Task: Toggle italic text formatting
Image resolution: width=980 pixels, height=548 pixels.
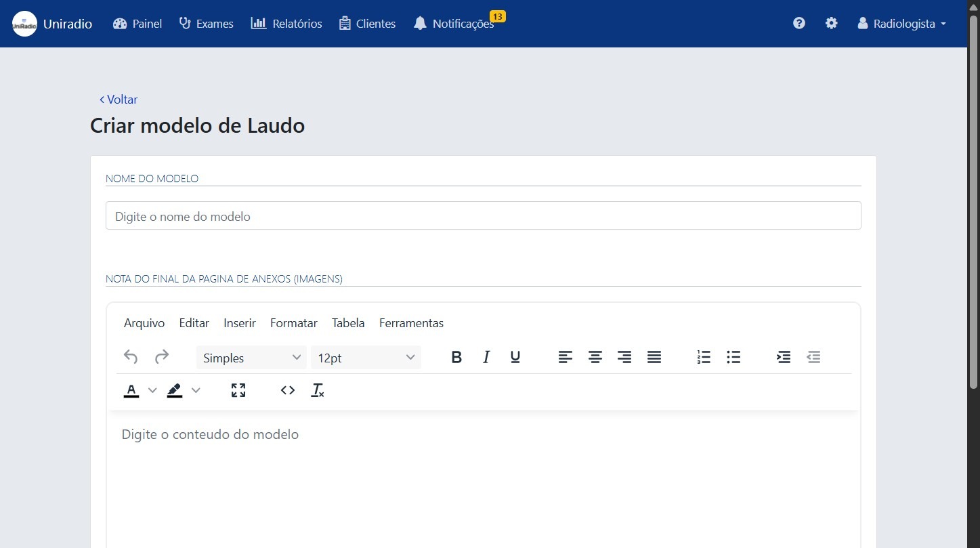Action: pos(486,358)
